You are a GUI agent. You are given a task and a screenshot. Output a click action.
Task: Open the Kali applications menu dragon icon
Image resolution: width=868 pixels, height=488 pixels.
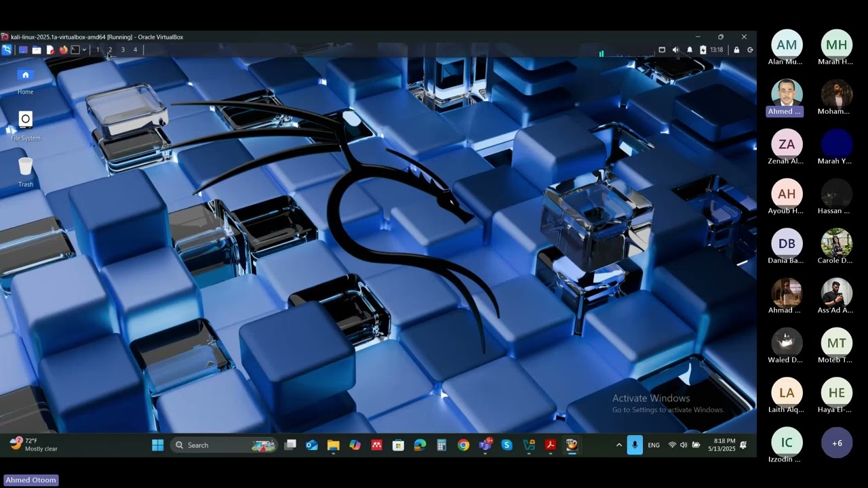pos(7,49)
